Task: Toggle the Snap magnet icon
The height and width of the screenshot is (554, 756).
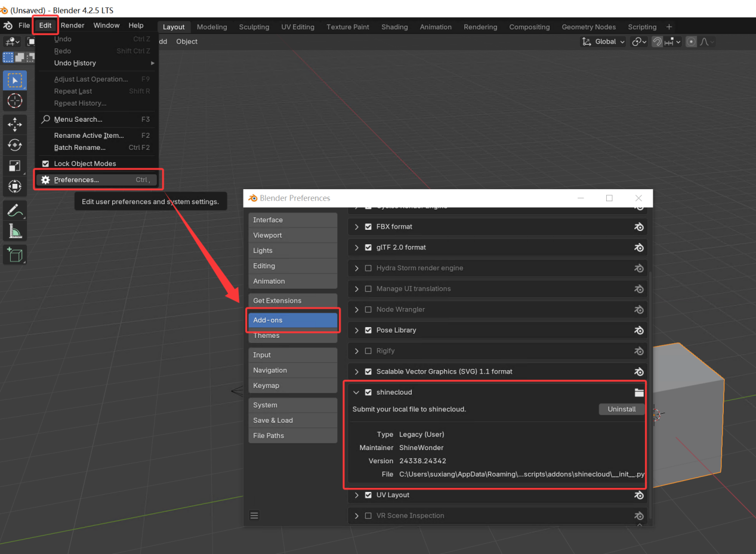Action: tap(657, 42)
